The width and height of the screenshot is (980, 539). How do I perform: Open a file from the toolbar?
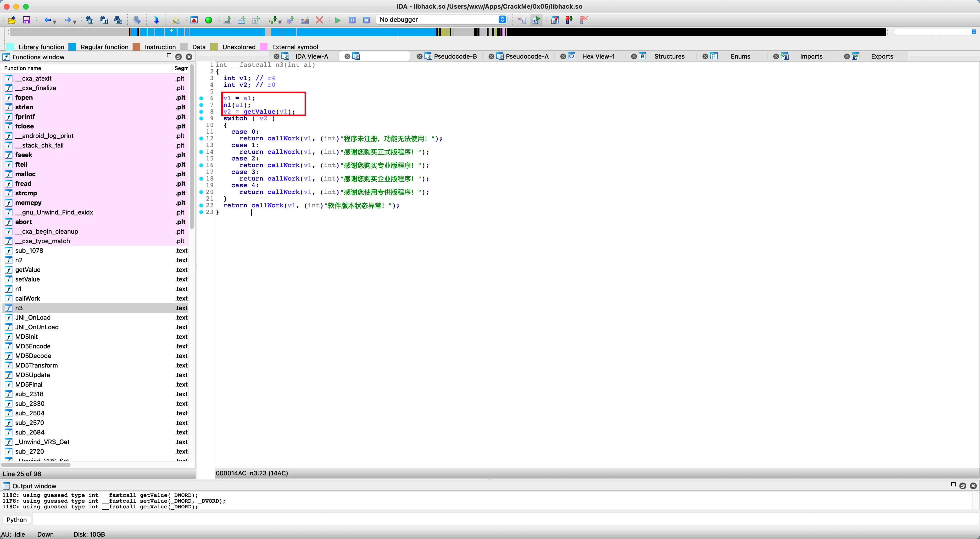pos(12,20)
